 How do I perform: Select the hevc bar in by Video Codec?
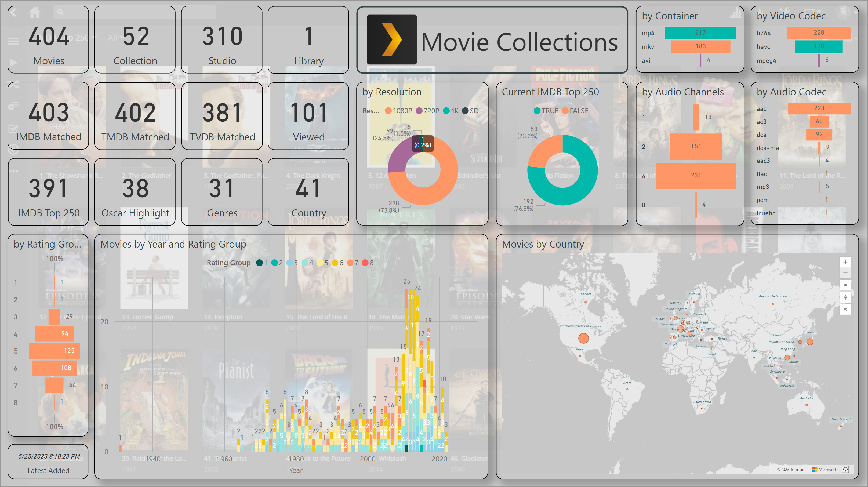click(x=819, y=46)
